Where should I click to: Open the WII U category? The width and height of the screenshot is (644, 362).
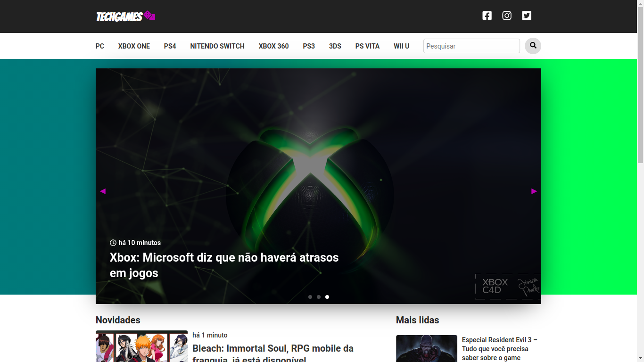(x=402, y=46)
